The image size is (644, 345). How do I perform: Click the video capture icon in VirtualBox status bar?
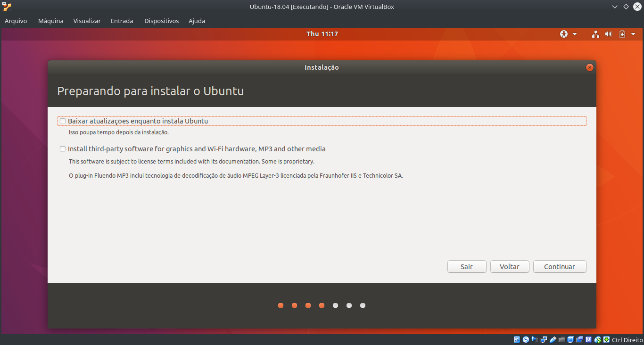point(579,339)
